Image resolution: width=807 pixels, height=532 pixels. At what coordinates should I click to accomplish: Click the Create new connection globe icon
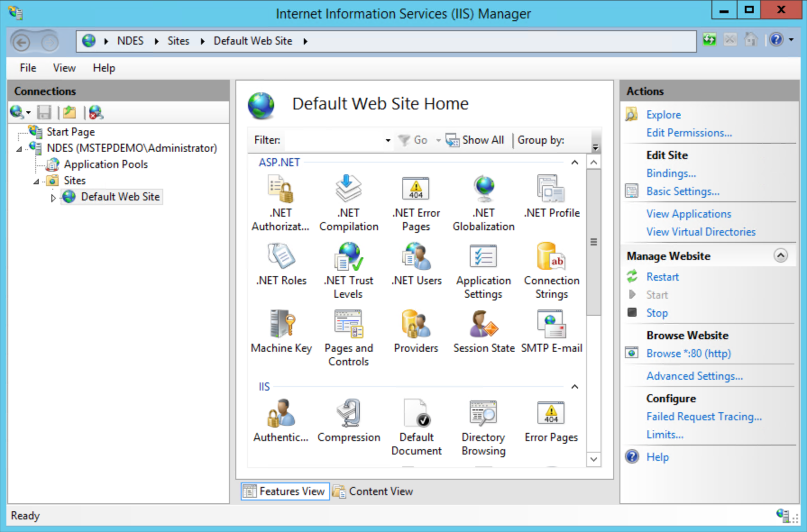(18, 112)
